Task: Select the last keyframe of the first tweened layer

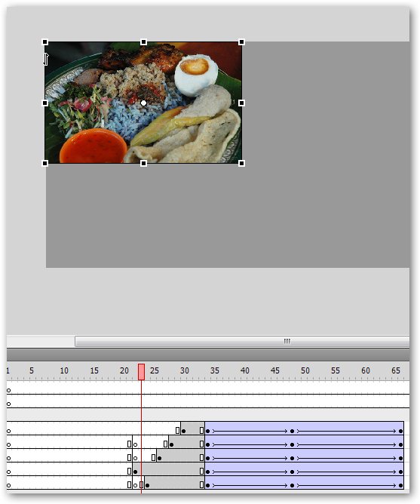Action: 400,431
